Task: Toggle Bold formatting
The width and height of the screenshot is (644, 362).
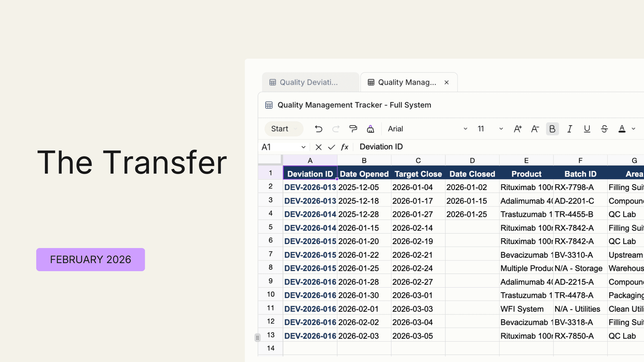Action: tap(552, 129)
